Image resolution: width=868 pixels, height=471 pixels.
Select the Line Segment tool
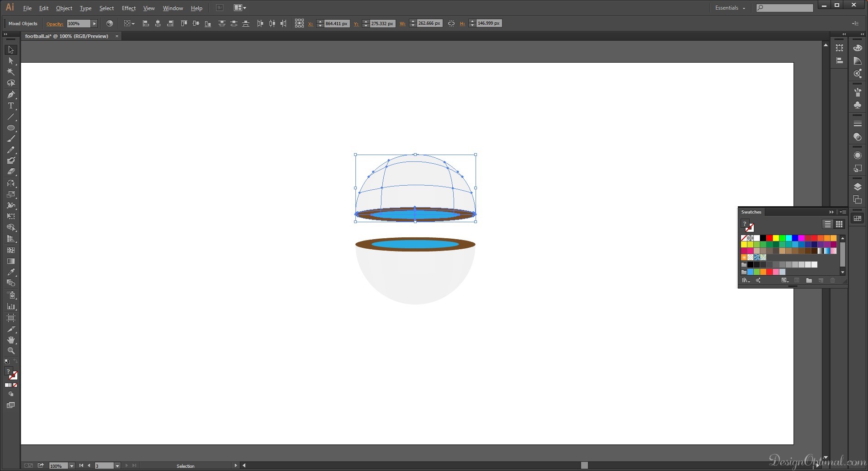tap(11, 117)
